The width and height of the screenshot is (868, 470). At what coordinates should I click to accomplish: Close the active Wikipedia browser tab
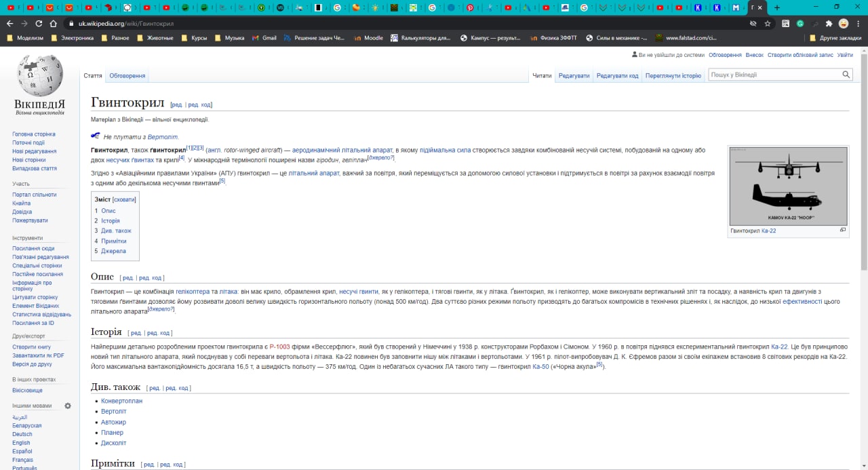[759, 7]
